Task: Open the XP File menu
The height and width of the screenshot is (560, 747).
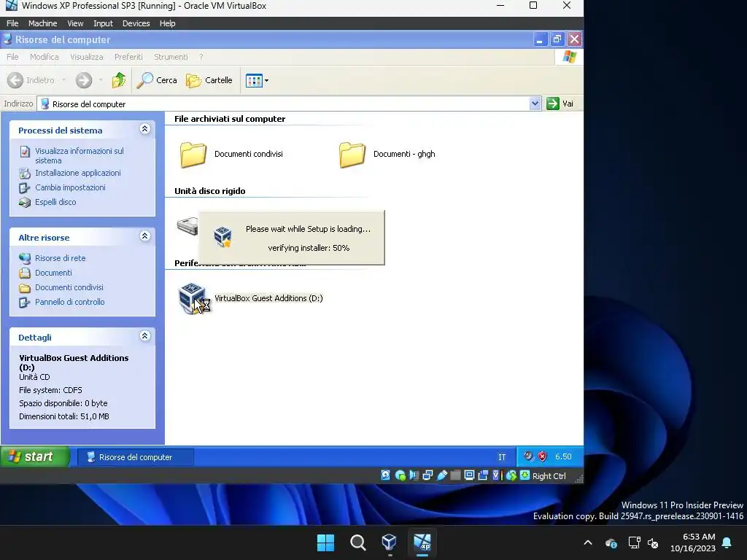Action: [12, 57]
